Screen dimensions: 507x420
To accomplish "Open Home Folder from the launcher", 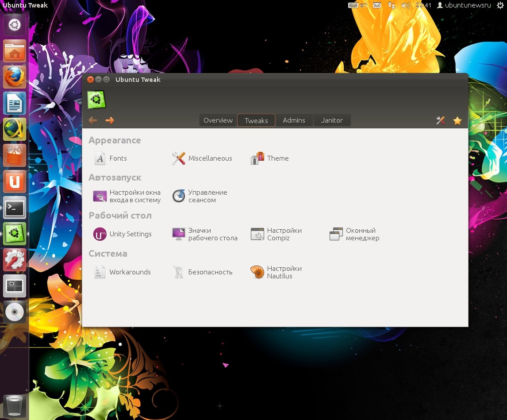I will (14, 51).
